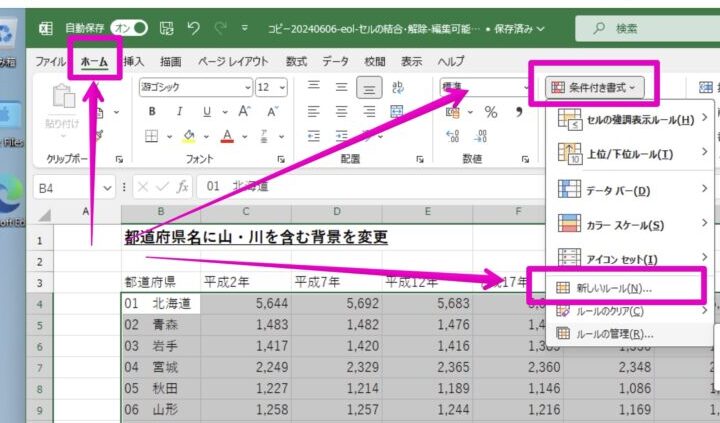Click the Center align icon
Image resolution: width=720 pixels, height=423 pixels.
click(341, 111)
